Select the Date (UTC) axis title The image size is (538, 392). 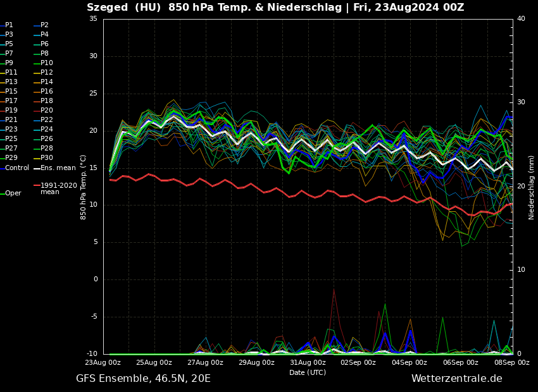point(308,372)
